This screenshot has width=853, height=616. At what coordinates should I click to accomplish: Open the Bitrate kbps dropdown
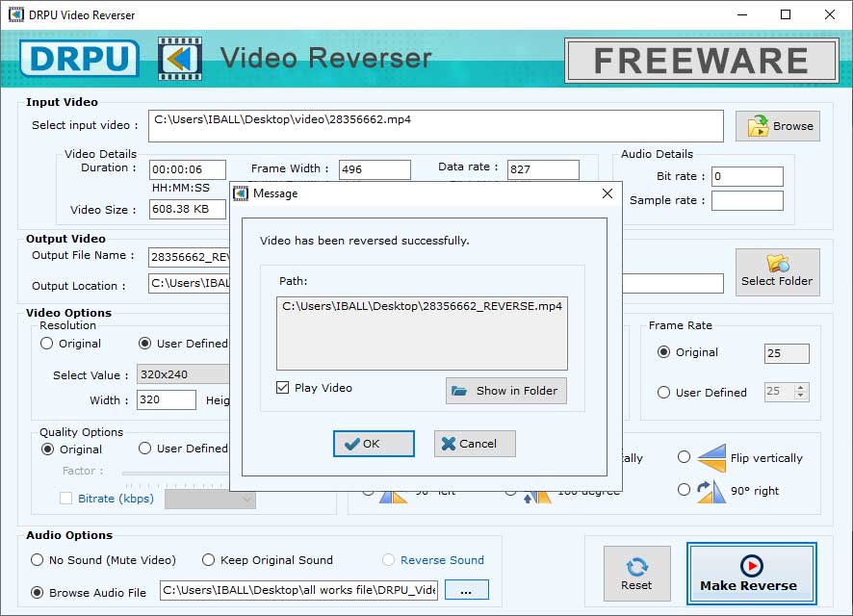(210, 499)
